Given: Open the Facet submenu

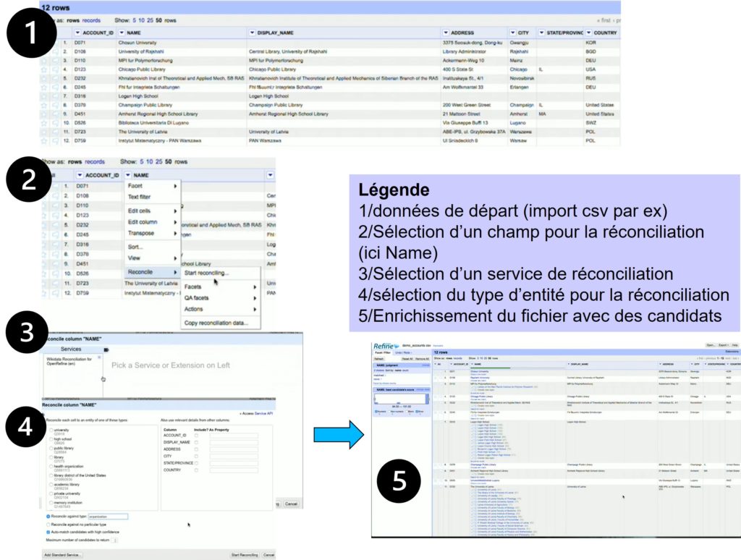Looking at the screenshot, I should click(x=152, y=186).
